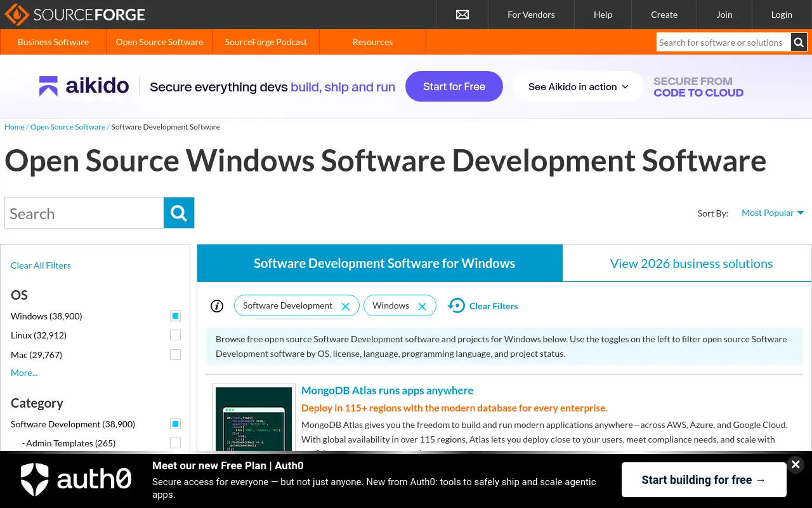
Task: Close the Auth0 banner ad
Action: coord(796,465)
